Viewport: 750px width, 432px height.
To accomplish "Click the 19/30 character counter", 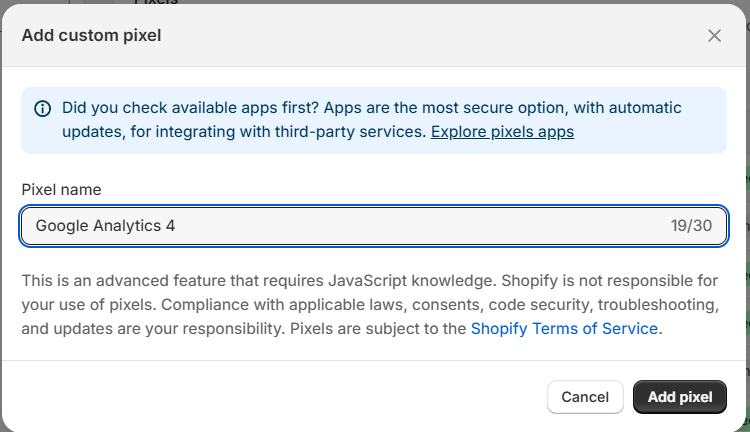I will [691, 226].
